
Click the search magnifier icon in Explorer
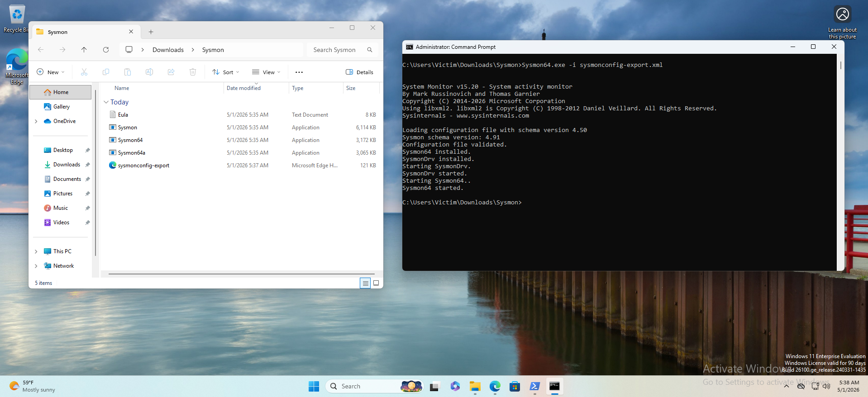click(370, 50)
